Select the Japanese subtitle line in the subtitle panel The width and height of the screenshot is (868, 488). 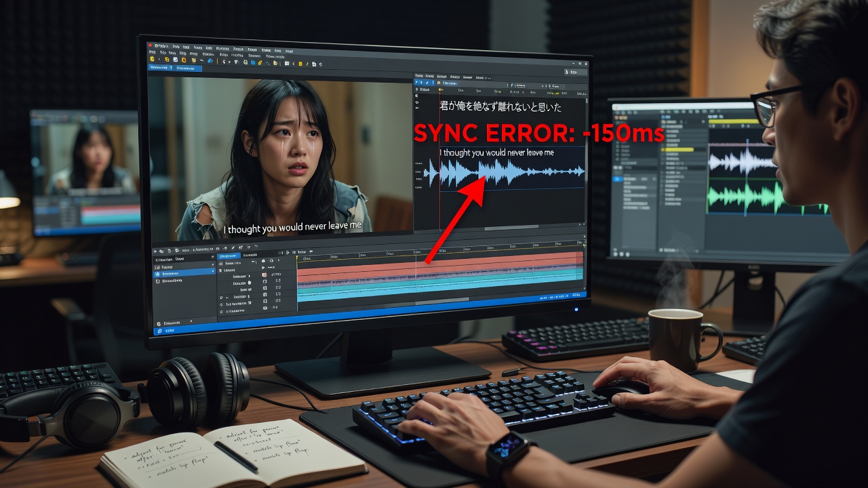tap(500, 107)
